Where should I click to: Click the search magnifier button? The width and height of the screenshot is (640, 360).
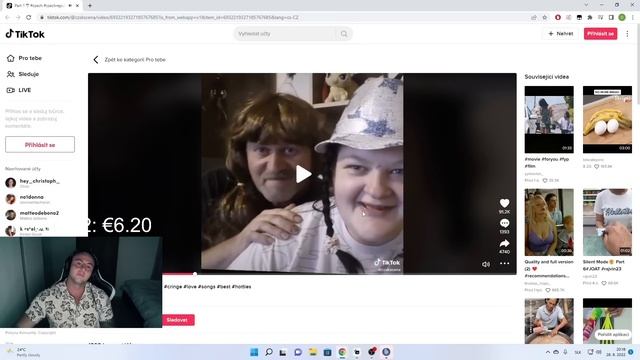click(344, 34)
